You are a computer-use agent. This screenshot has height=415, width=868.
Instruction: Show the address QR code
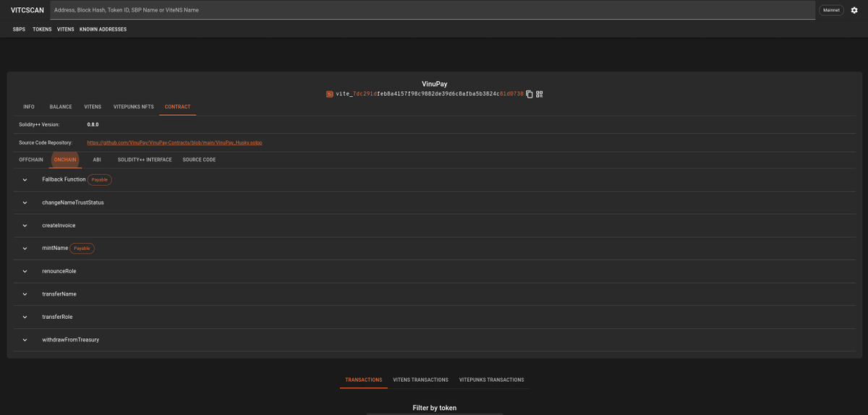540,94
